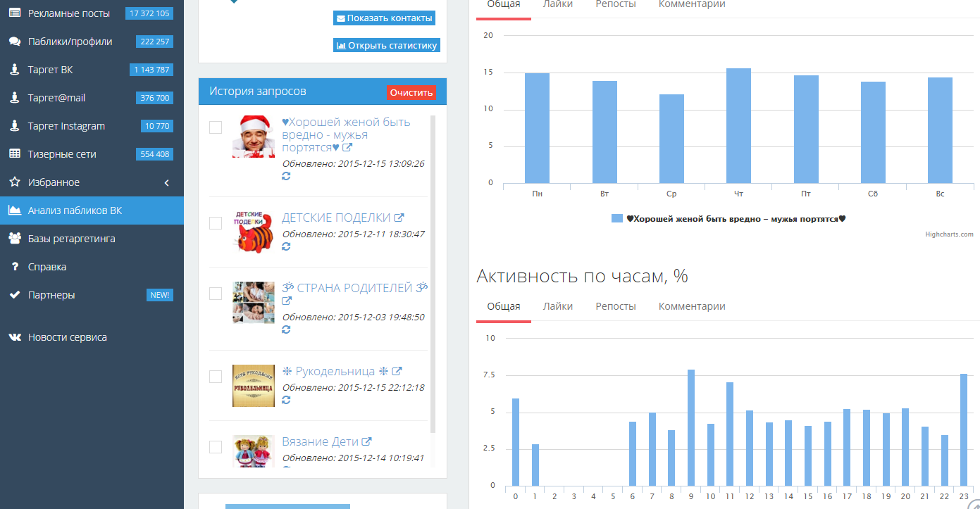Select Общая tab in hourly activity
980x509 pixels.
(x=504, y=306)
